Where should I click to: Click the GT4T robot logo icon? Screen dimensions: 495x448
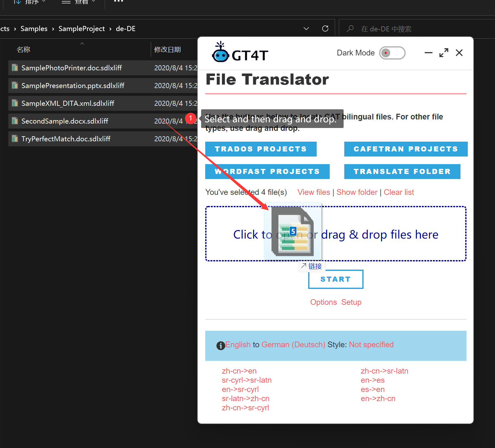(x=220, y=52)
